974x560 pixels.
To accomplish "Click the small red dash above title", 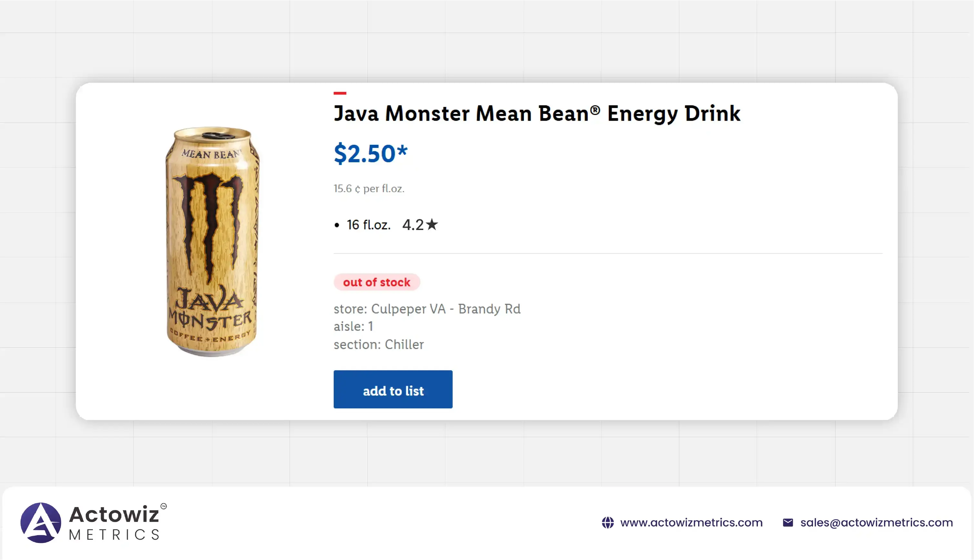I will pos(340,93).
